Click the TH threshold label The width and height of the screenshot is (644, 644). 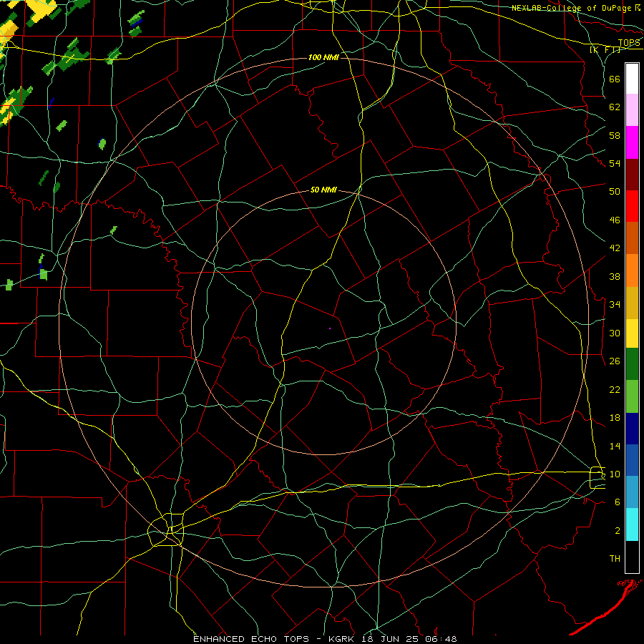pyautogui.click(x=615, y=559)
